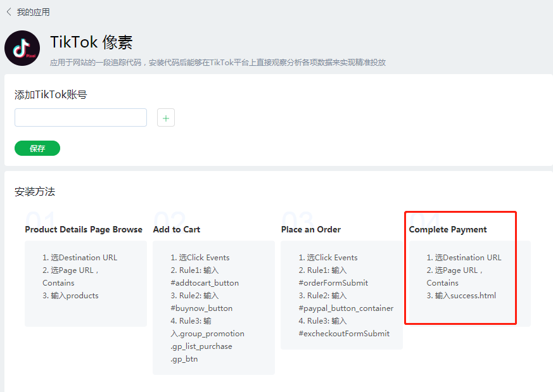Click 选Destination URL under Product Details Page Browse
This screenshot has height=392, width=553.
coord(80,258)
